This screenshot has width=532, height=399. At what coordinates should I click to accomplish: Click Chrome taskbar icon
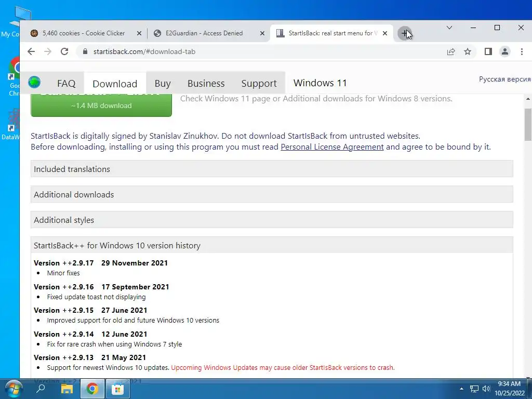(92, 389)
